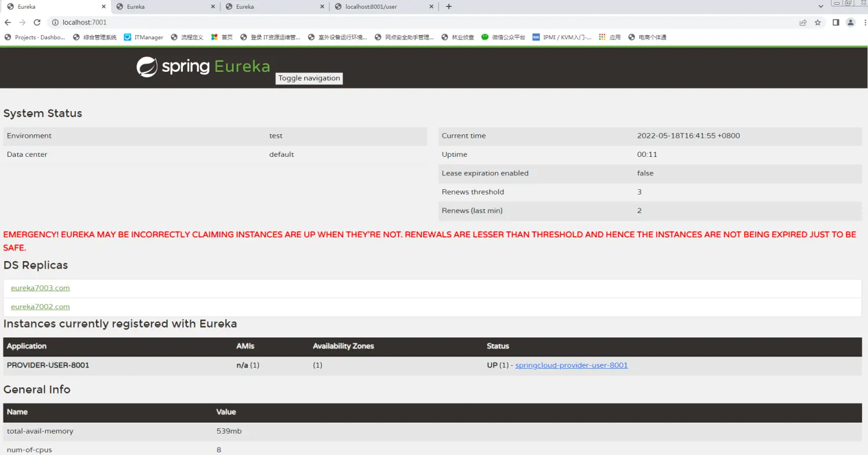Click the Renews (last min) label
Screen dimensions: 868x455
coord(472,211)
